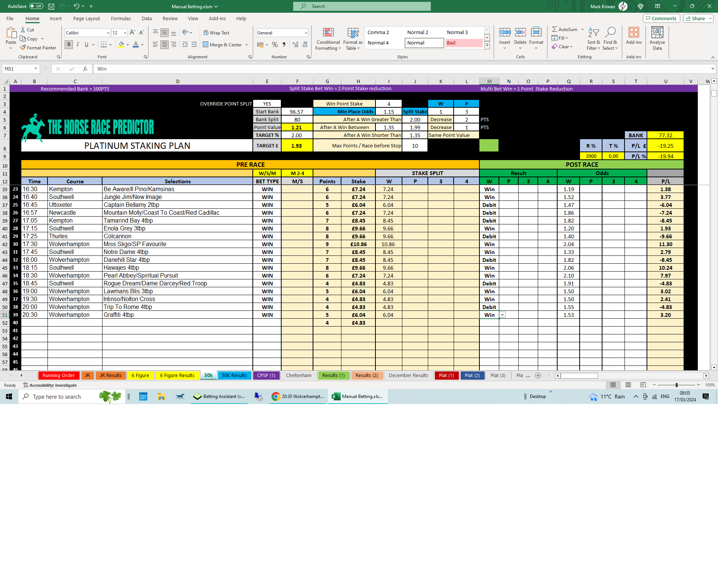
Task: Open the font size dropdown
Action: [125, 33]
